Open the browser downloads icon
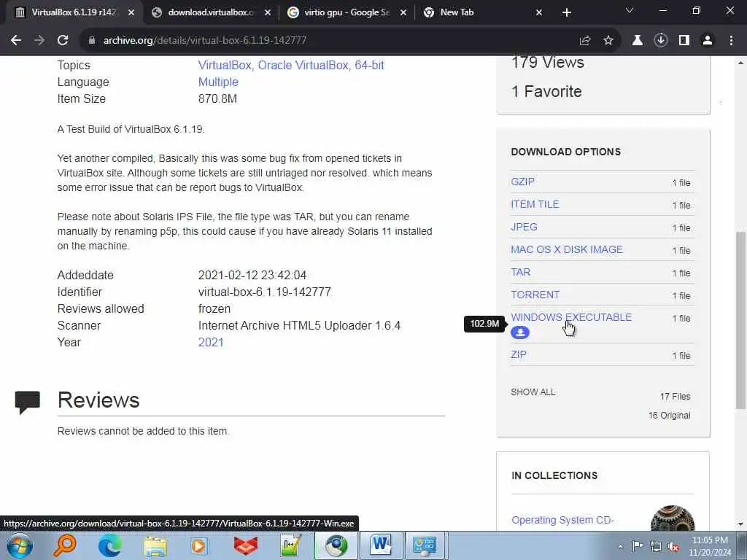747x560 pixels. 661,41
